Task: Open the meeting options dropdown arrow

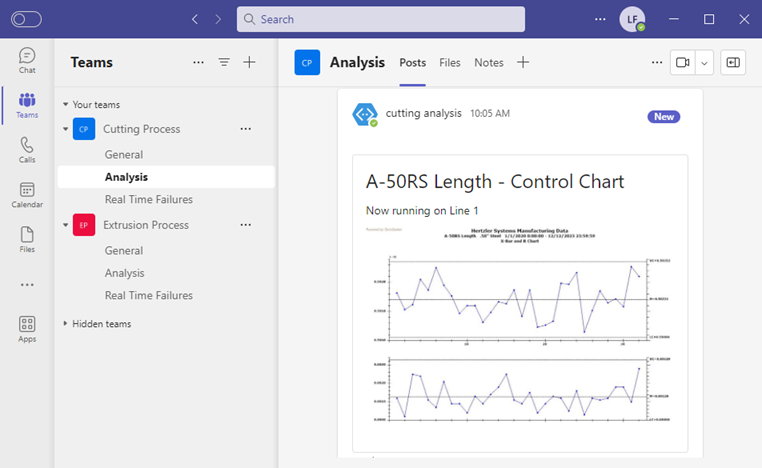Action: click(705, 62)
